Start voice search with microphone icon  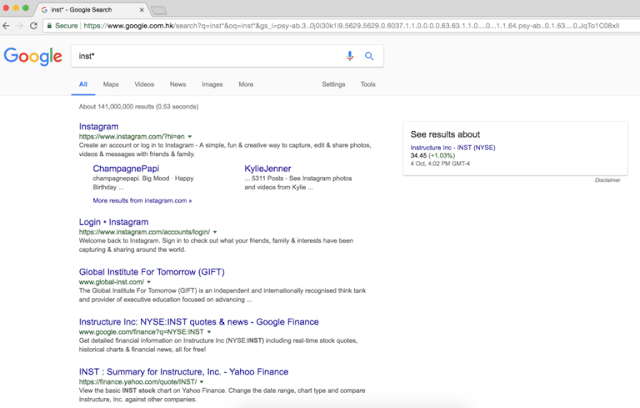[350, 56]
